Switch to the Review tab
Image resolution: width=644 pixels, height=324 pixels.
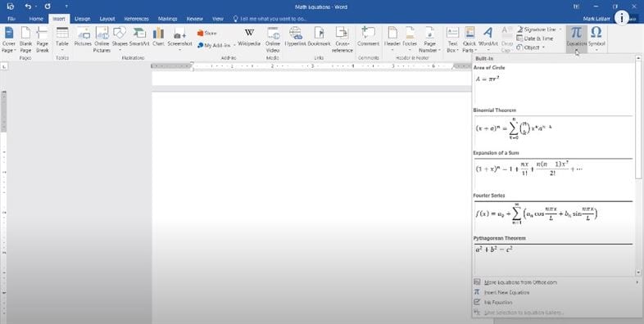click(x=195, y=19)
